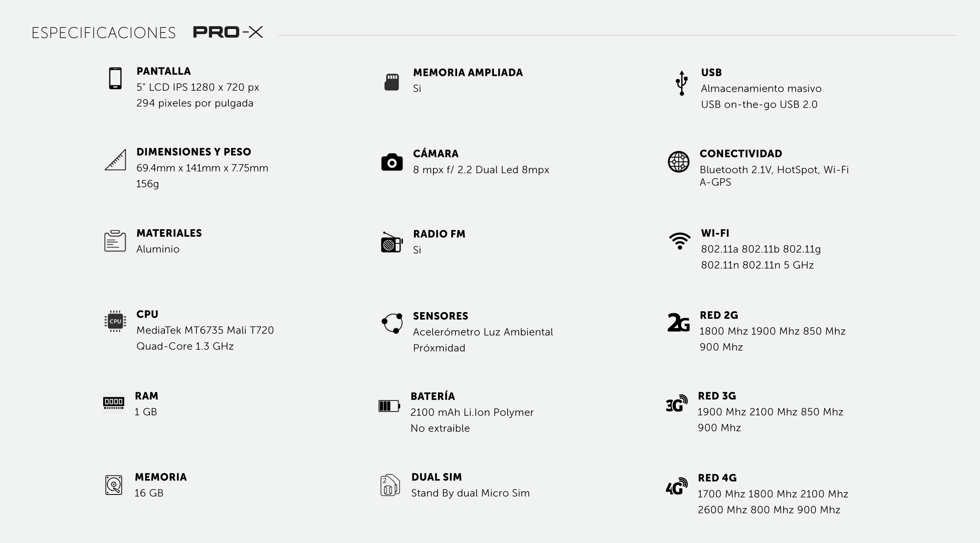This screenshot has width=980, height=543.
Task: Click the RED 4G heading text
Action: click(717, 478)
